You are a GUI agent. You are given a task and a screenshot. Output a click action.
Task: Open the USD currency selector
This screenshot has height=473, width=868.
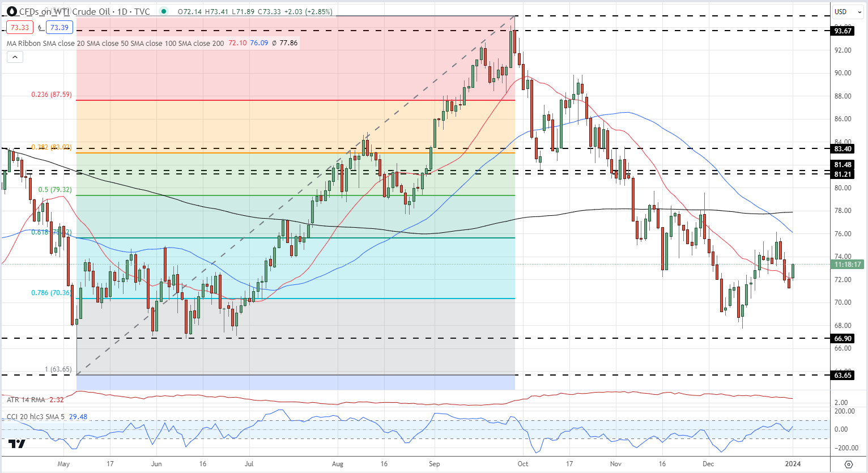pyautogui.click(x=847, y=11)
